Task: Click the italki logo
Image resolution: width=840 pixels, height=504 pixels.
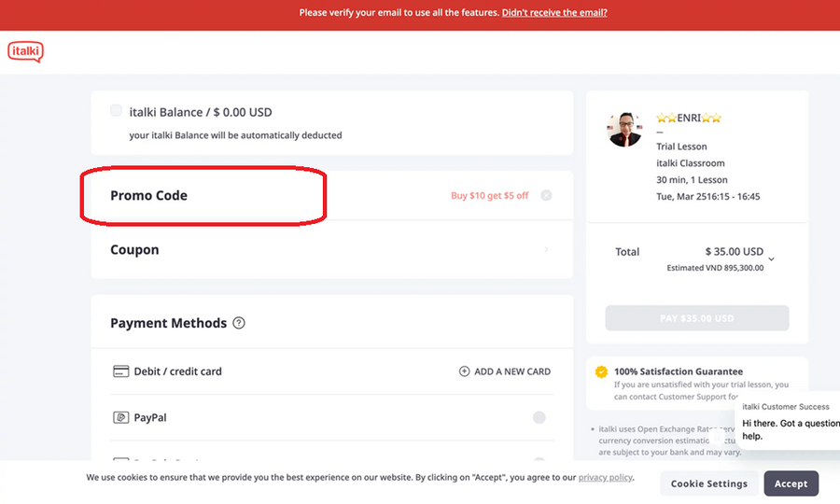Action: (x=25, y=52)
